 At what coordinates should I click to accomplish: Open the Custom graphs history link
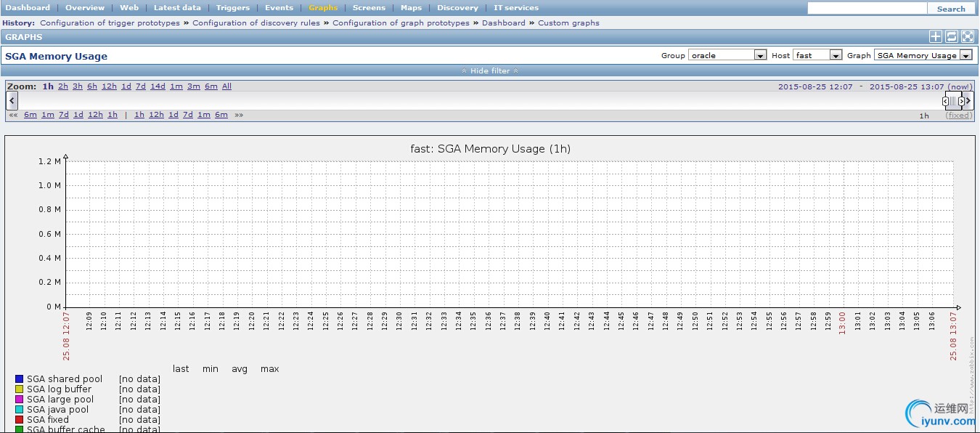point(568,23)
